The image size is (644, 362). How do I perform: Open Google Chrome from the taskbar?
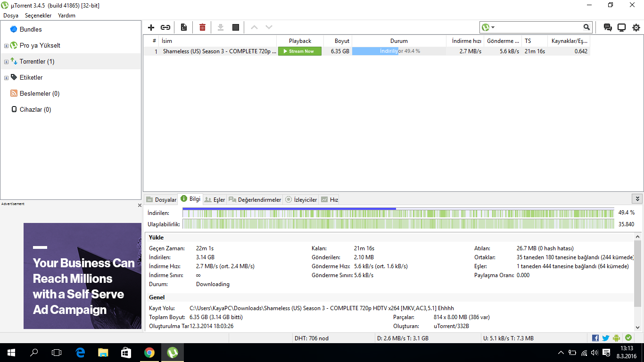tap(149, 352)
